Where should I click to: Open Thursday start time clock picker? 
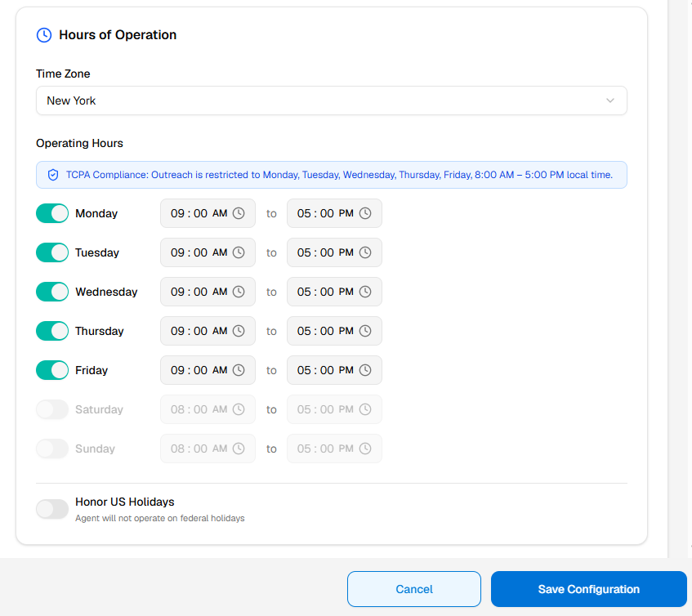tap(239, 331)
